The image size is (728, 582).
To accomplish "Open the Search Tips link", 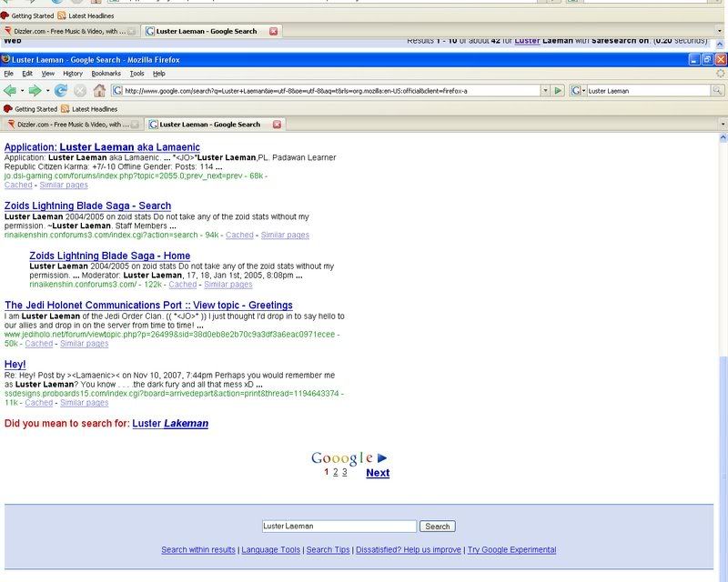I will 328,549.
